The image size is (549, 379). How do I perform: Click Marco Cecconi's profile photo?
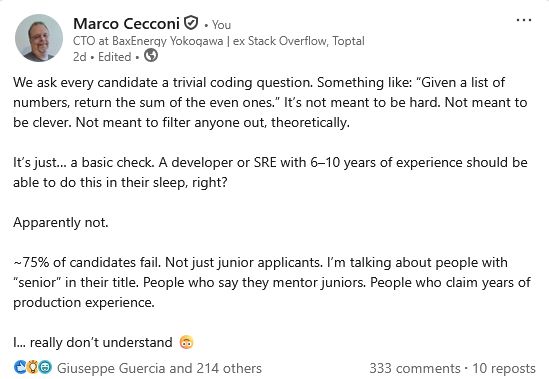pos(39,38)
